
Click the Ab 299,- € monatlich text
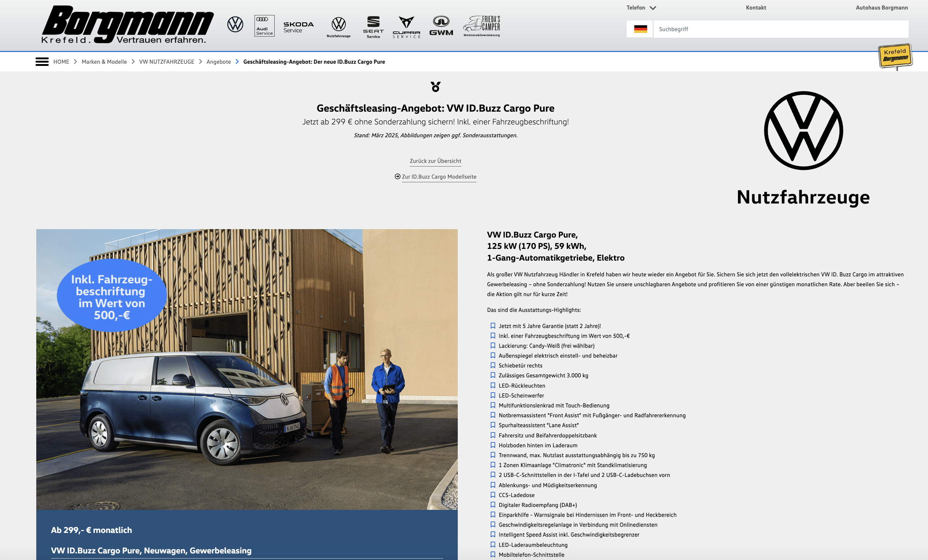92,530
